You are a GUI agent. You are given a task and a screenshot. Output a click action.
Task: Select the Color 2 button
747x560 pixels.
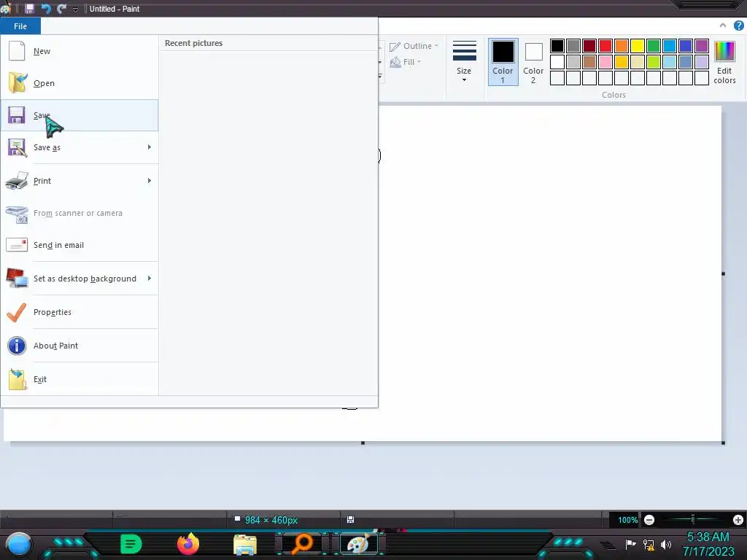[x=533, y=62]
